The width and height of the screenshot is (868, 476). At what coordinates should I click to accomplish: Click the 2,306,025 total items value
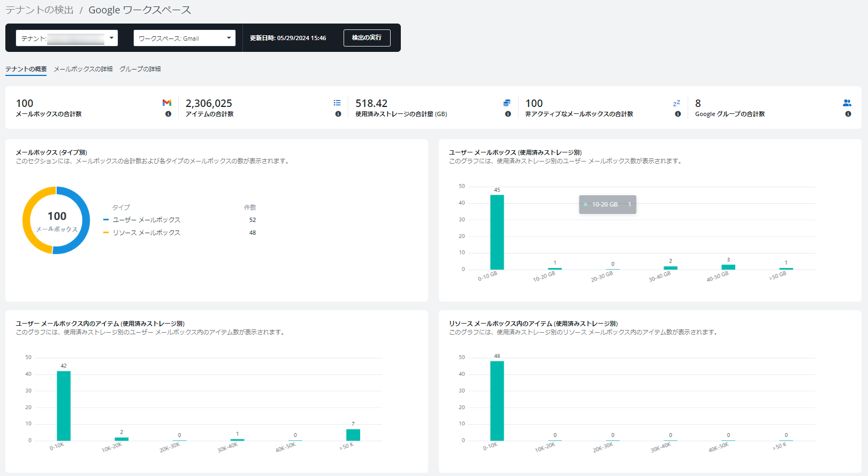pos(209,103)
